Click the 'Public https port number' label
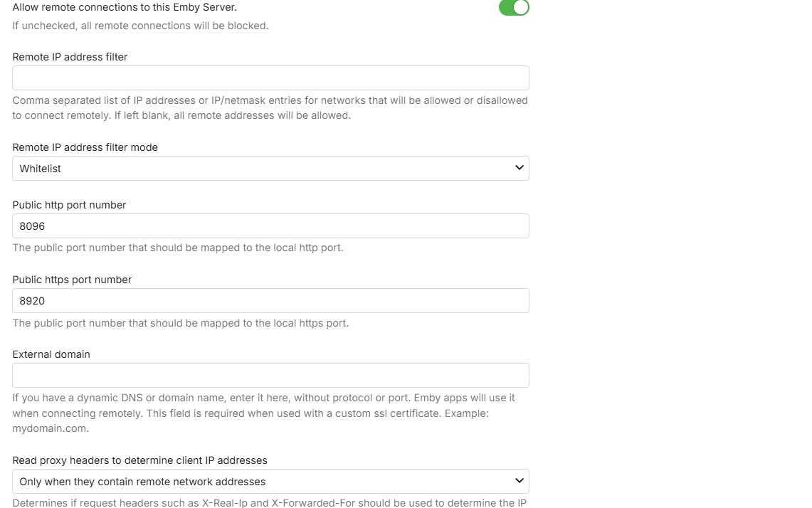 [x=72, y=280]
